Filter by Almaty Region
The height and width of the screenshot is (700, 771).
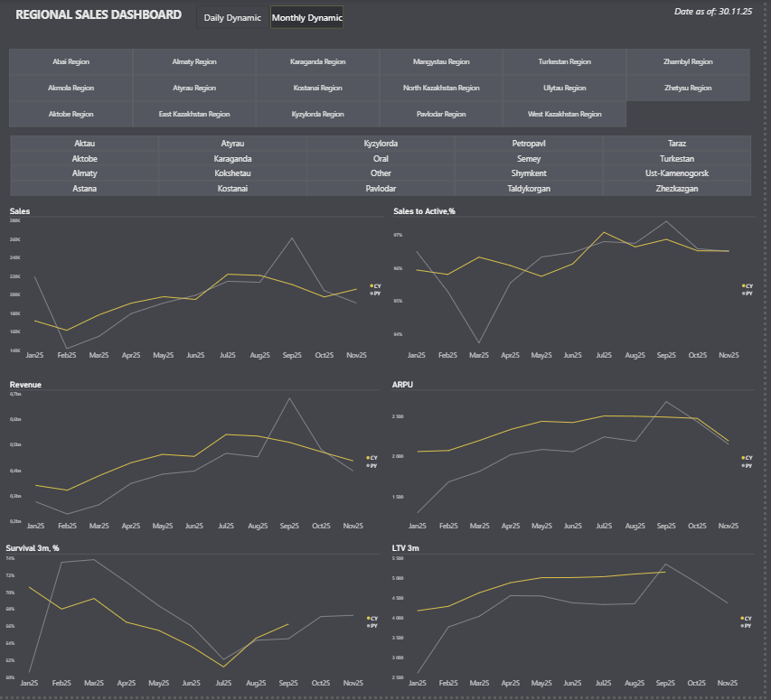tap(193, 61)
